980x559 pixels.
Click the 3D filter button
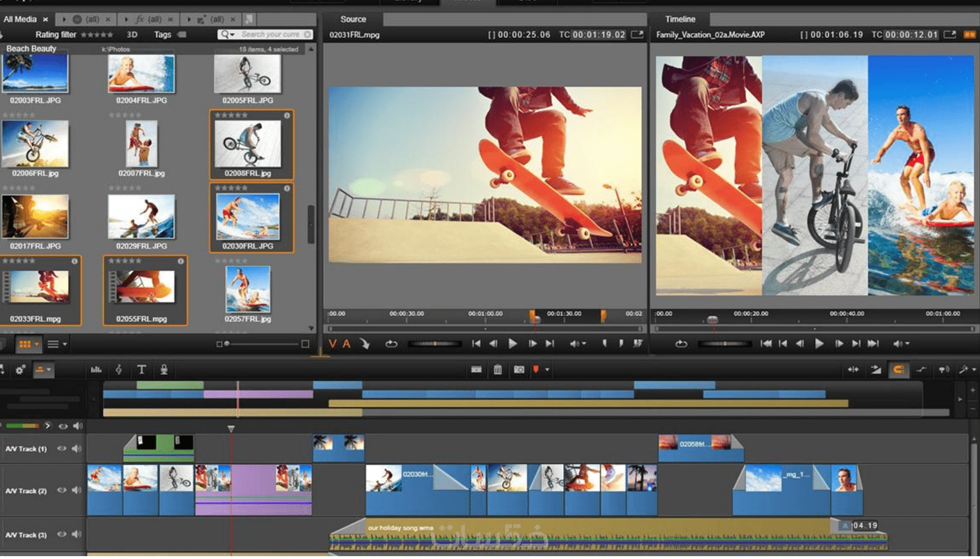[132, 35]
